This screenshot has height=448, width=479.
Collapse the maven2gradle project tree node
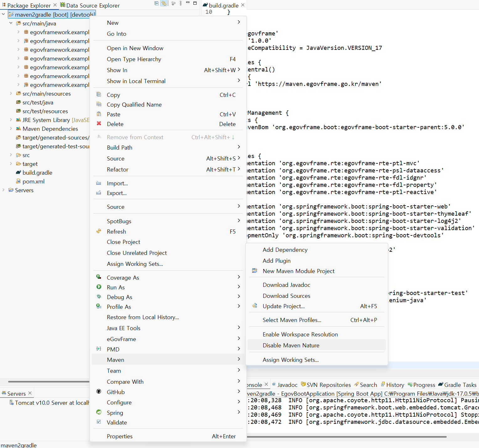pos(3,14)
